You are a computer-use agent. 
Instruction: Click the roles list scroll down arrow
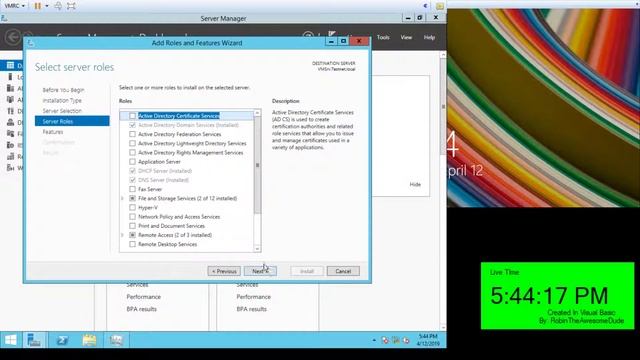[x=257, y=249]
